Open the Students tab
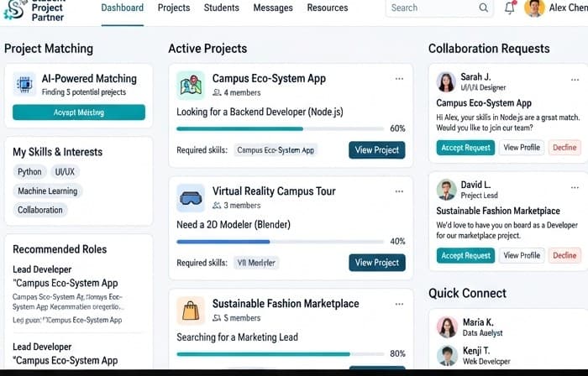This screenshot has height=376, width=588. click(221, 8)
